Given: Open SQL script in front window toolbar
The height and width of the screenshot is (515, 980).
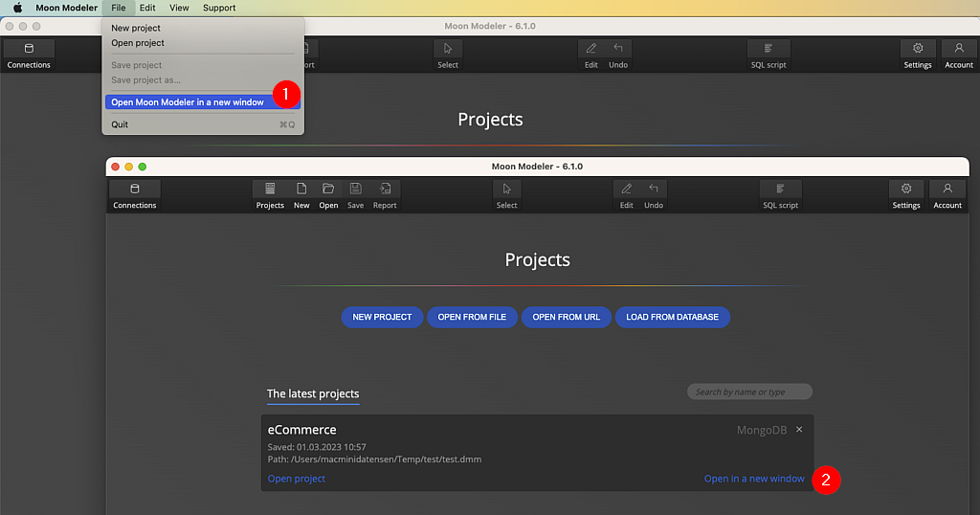Looking at the screenshot, I should [x=781, y=195].
